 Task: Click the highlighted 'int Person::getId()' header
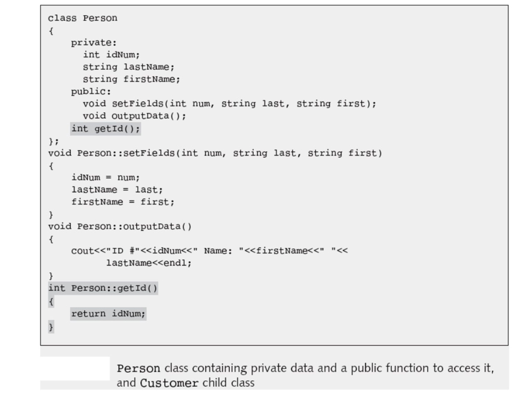tap(103, 288)
